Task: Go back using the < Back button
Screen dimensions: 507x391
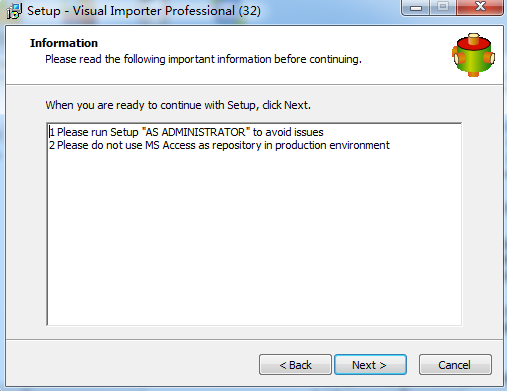Action: pyautogui.click(x=295, y=365)
